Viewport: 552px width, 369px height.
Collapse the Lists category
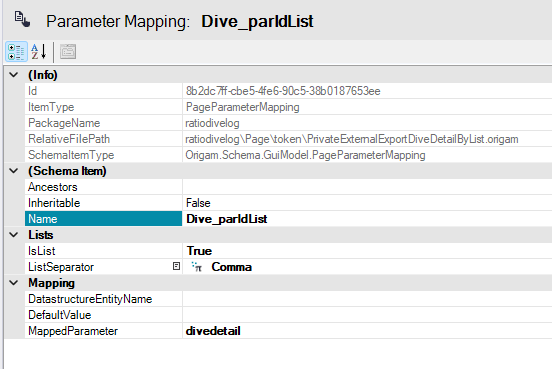click(13, 235)
